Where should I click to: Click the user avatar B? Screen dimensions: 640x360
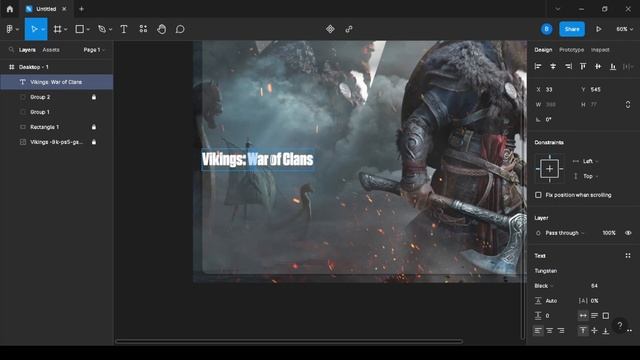tap(546, 29)
